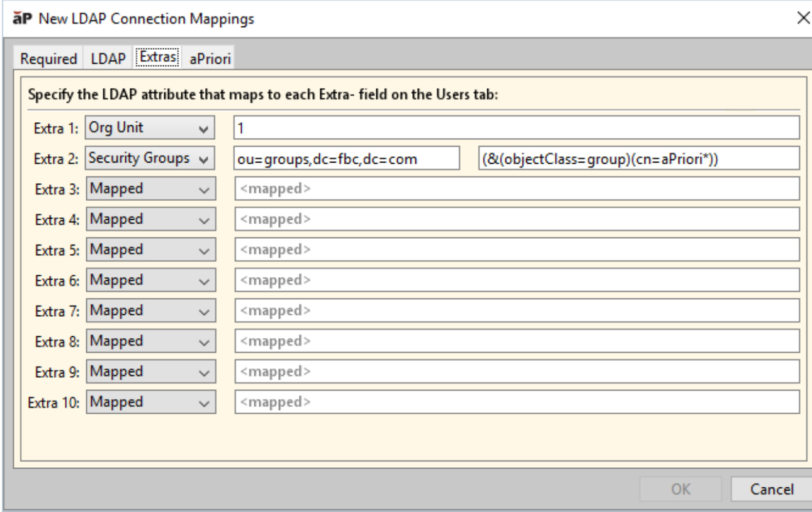The width and height of the screenshot is (812, 512).
Task: Click the objectClass=group filter field
Action: click(637, 158)
